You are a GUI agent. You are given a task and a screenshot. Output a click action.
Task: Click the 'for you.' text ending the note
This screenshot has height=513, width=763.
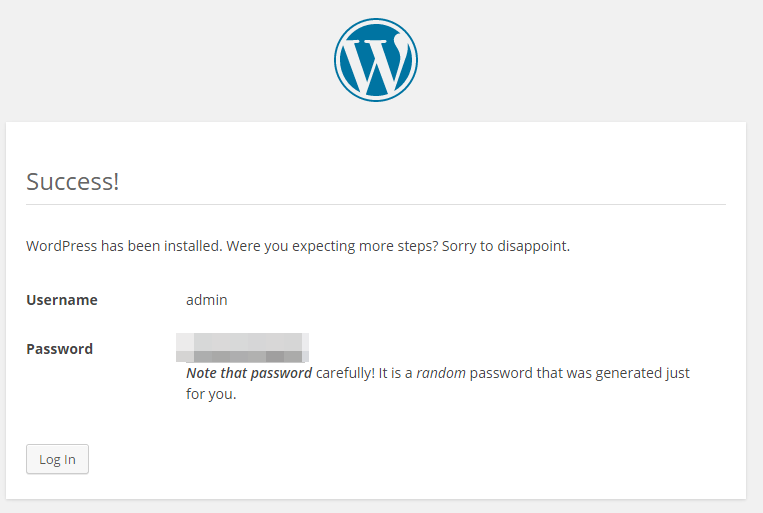[211, 393]
